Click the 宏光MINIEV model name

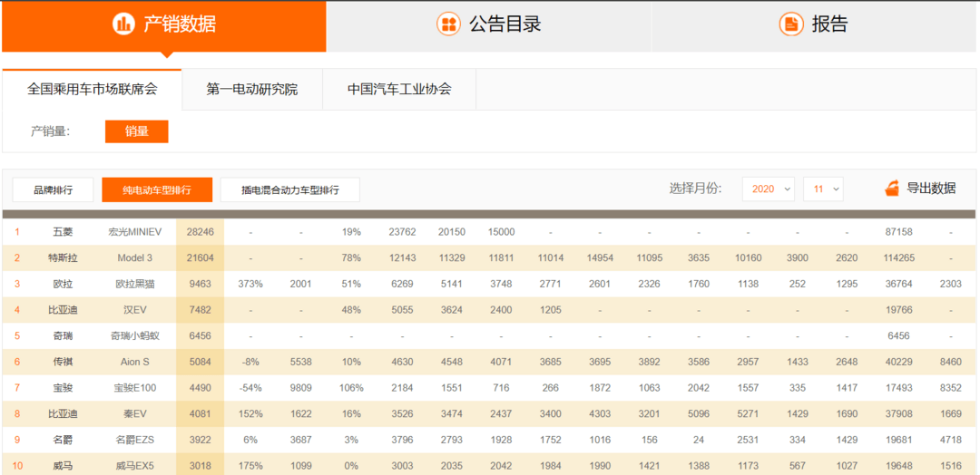coord(135,231)
